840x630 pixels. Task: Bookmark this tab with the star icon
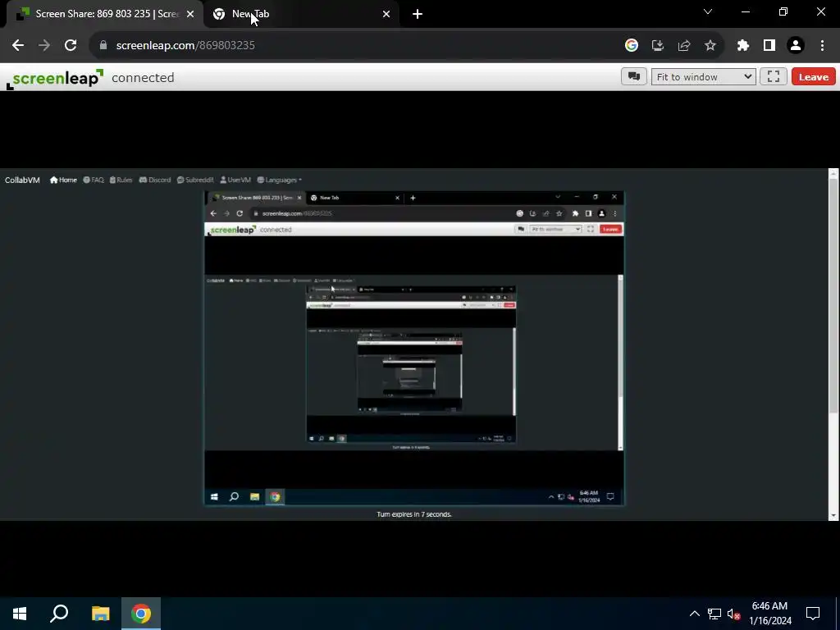click(x=710, y=46)
